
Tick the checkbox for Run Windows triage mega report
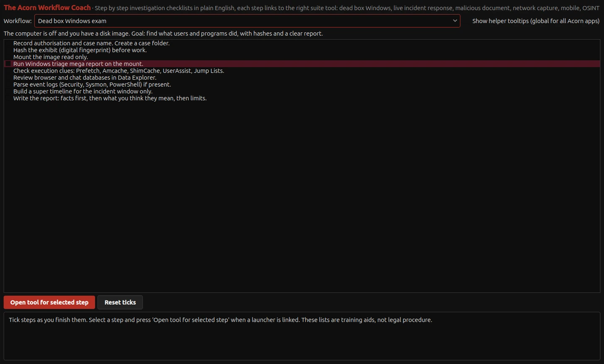(x=8, y=64)
